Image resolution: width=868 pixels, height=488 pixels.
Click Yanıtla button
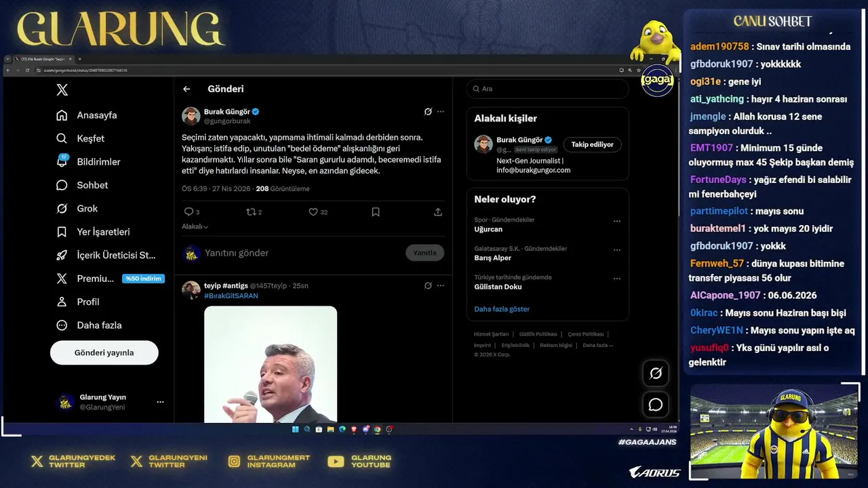click(x=425, y=253)
